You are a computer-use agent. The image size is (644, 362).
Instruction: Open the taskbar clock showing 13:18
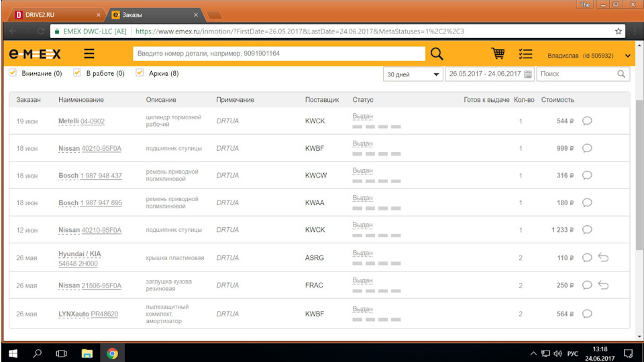tap(600, 353)
